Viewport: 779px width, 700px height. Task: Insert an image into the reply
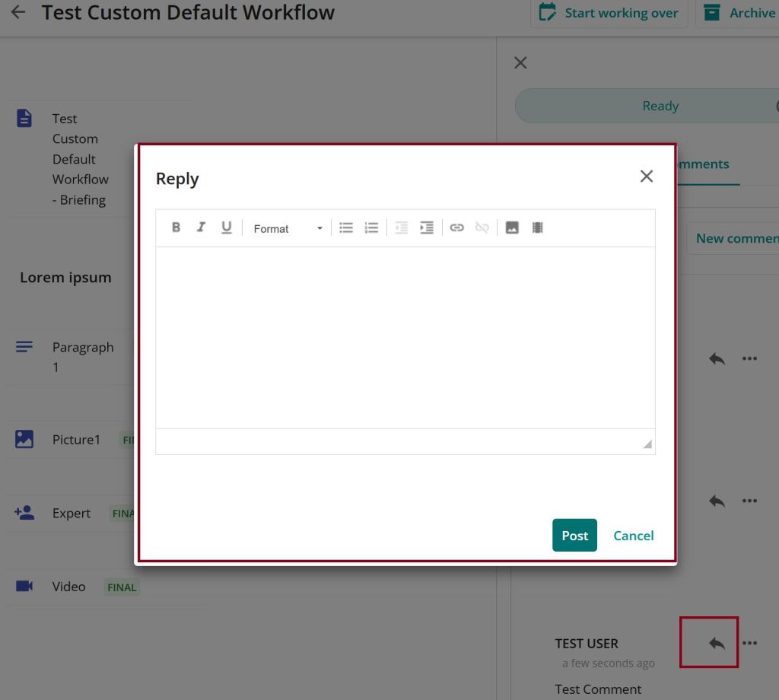click(512, 228)
